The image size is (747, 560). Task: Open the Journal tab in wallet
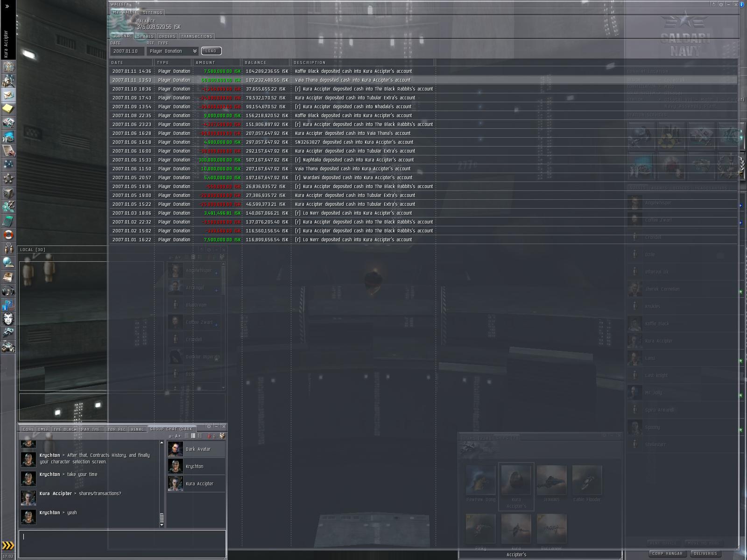123,36
